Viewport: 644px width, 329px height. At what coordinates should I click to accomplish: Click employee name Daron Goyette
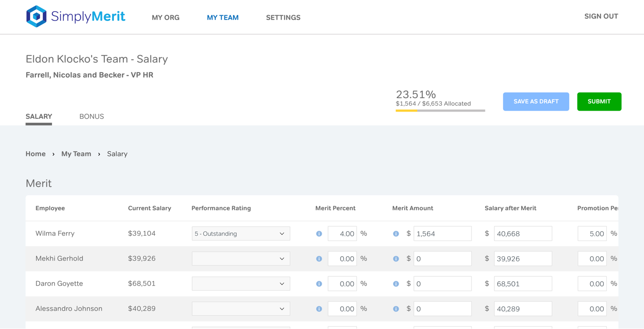[59, 283]
